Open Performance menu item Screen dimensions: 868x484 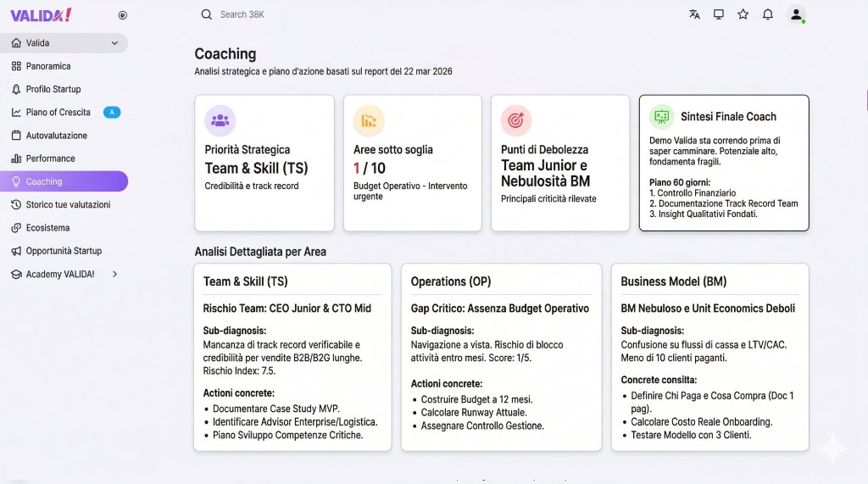(x=64, y=159)
